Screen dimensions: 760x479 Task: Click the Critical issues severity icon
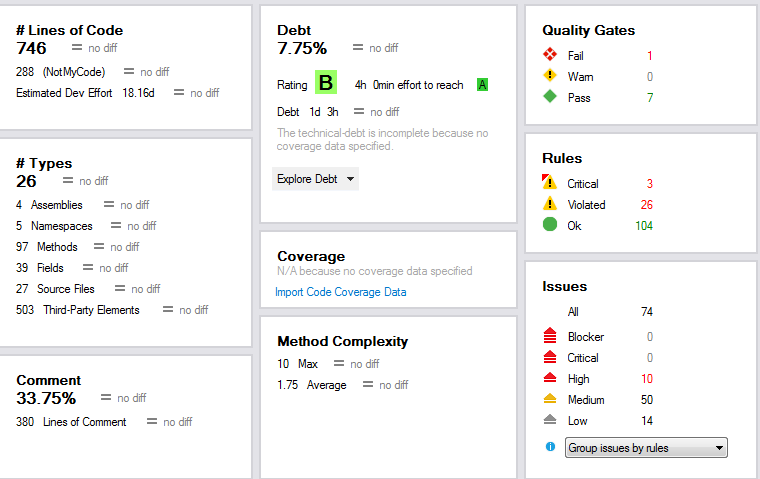pyautogui.click(x=550, y=357)
